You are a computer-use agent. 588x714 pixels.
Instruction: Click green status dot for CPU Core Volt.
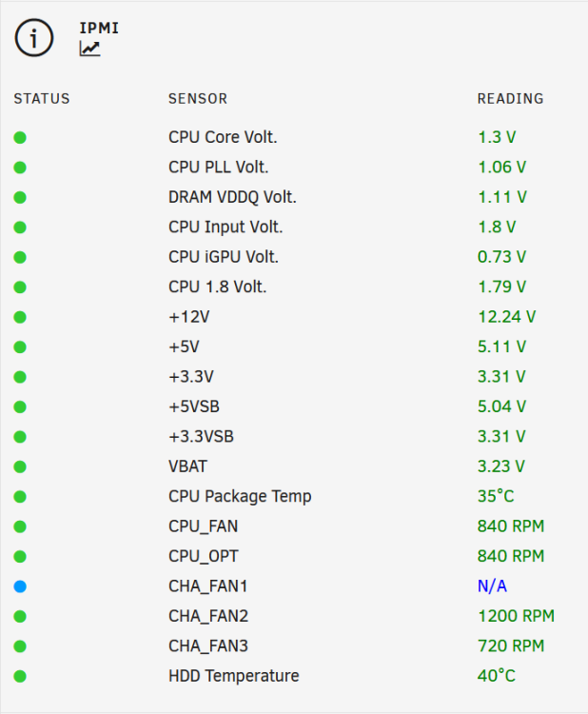tap(20, 137)
